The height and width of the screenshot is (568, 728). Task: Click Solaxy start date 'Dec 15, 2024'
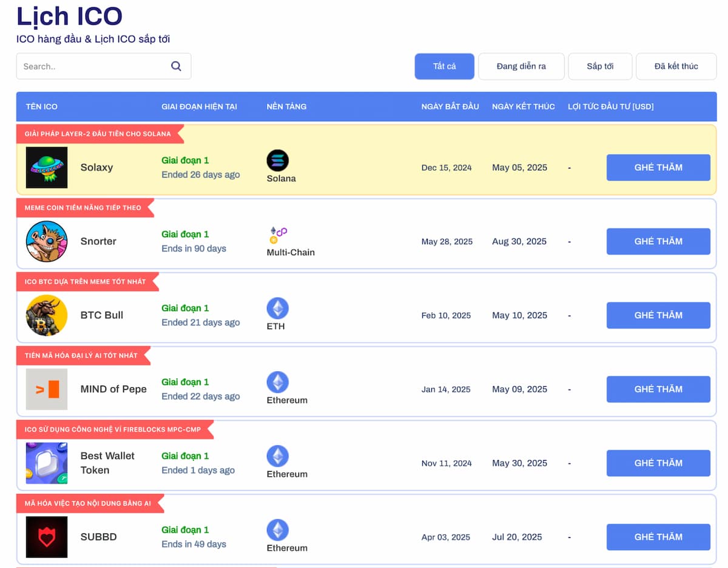[447, 167]
